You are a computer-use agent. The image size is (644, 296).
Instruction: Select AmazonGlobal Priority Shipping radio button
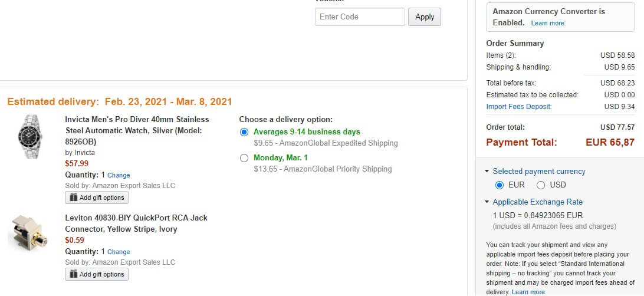click(x=244, y=158)
